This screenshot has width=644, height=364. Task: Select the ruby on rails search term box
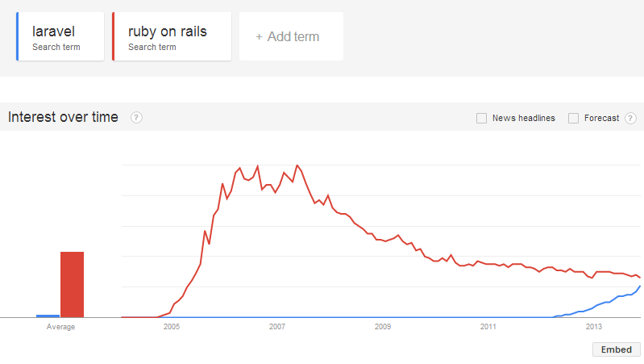(x=172, y=36)
